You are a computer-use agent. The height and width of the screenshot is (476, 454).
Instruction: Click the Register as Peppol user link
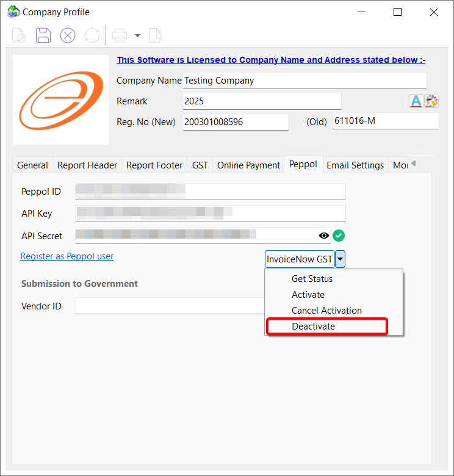(x=67, y=256)
